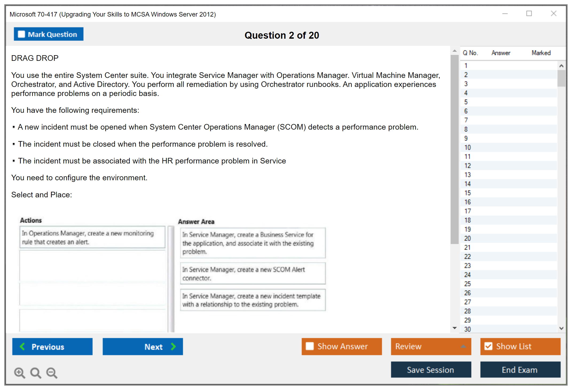Select question 10 in the list
574x392 pixels.
[467, 147]
